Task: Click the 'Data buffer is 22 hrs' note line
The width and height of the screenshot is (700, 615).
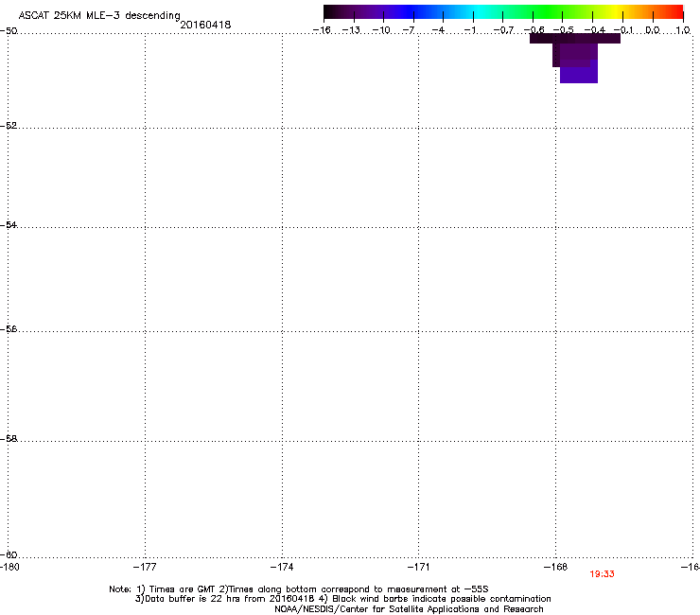Action: click(x=342, y=599)
